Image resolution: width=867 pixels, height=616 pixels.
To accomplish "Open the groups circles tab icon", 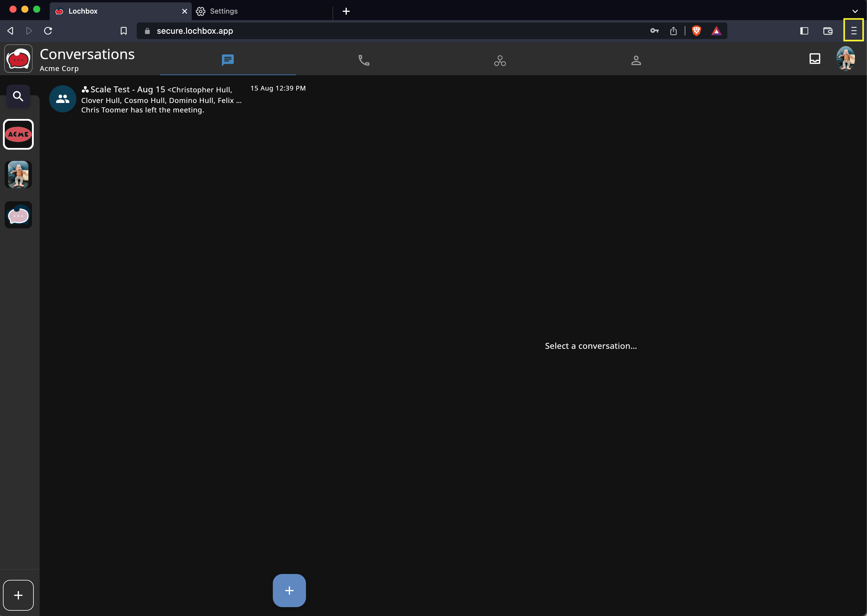I will point(500,61).
